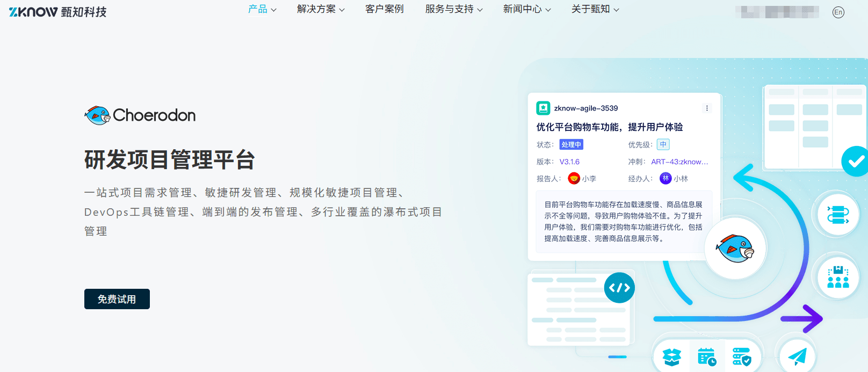Expand the 解决方案 chevron arrow

[x=342, y=10]
